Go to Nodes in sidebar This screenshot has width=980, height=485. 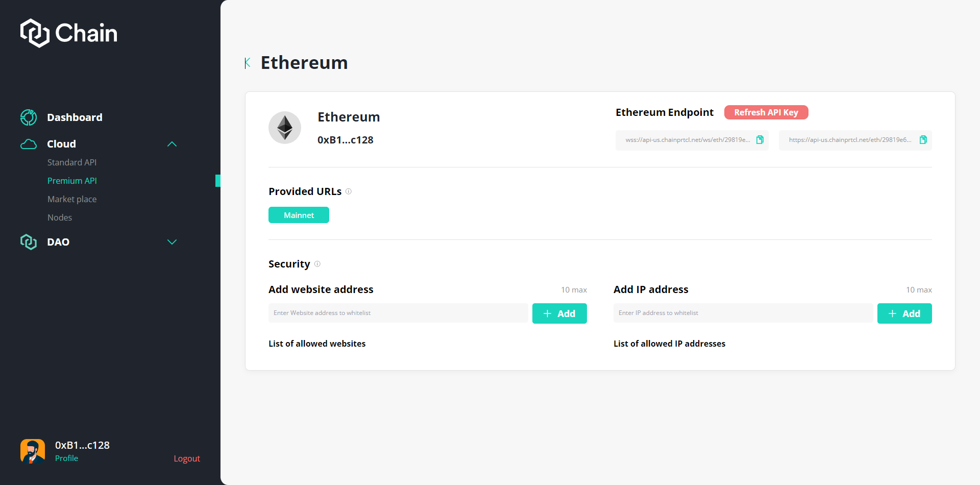[x=60, y=217]
